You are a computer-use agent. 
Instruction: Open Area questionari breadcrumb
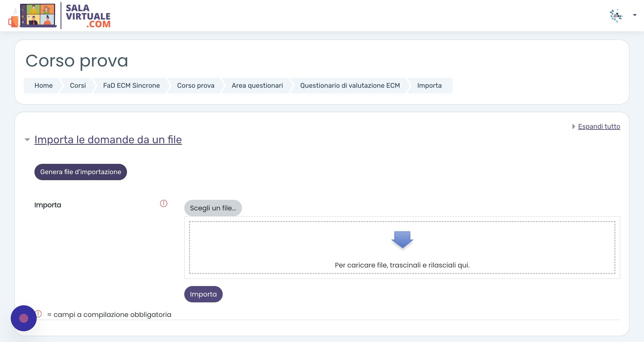click(257, 85)
